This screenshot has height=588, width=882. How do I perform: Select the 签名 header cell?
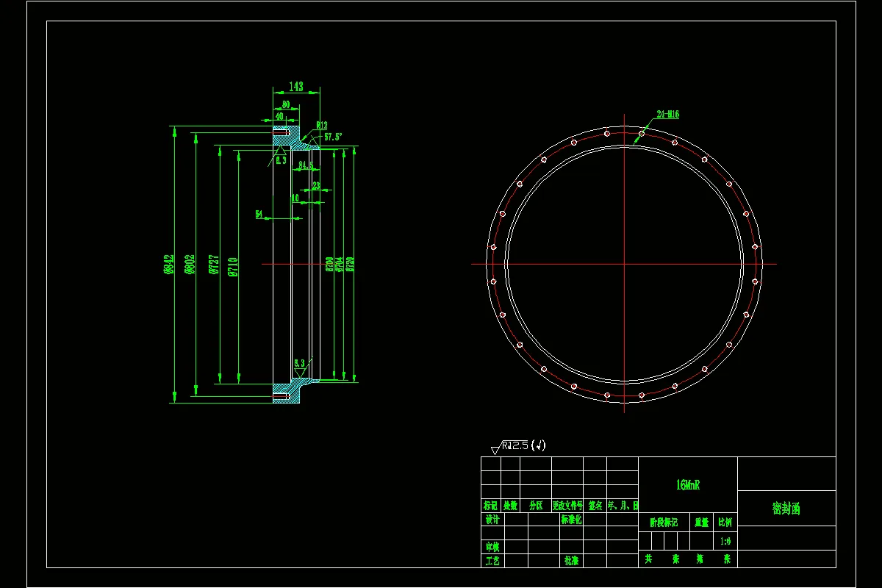pyautogui.click(x=595, y=506)
